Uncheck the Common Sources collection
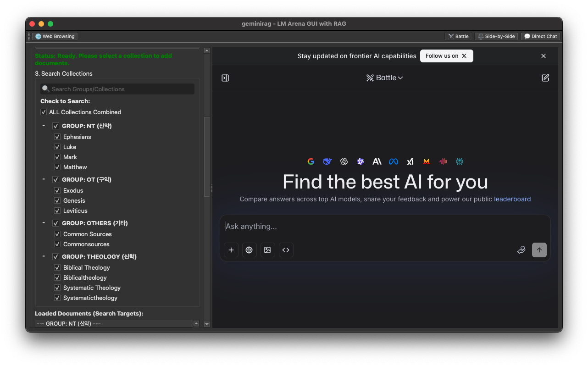Viewport: 588px width, 366px height. point(57,234)
